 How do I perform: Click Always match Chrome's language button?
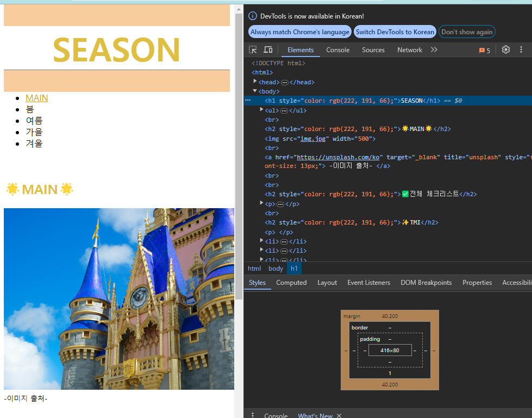300,32
